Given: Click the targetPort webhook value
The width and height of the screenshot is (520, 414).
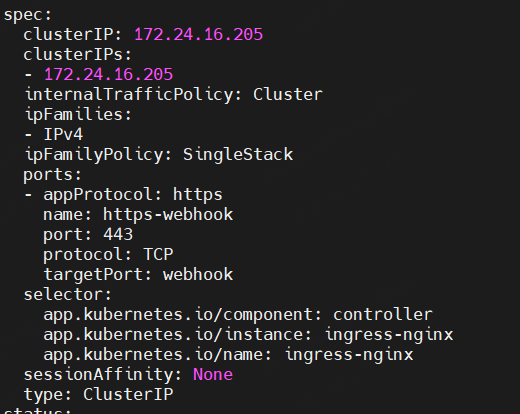Looking at the screenshot, I should (198, 274).
